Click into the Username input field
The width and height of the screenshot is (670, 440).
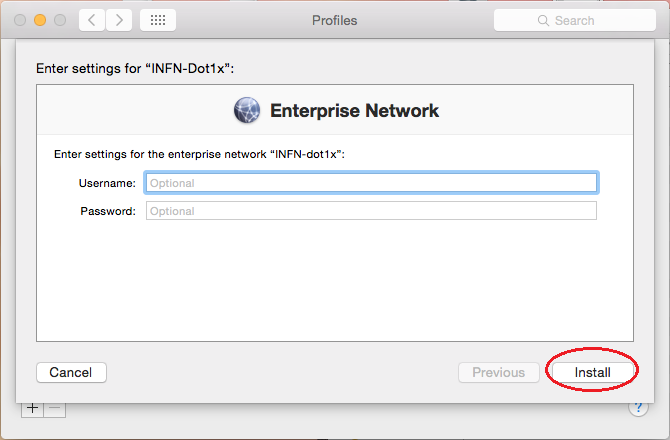coord(371,183)
